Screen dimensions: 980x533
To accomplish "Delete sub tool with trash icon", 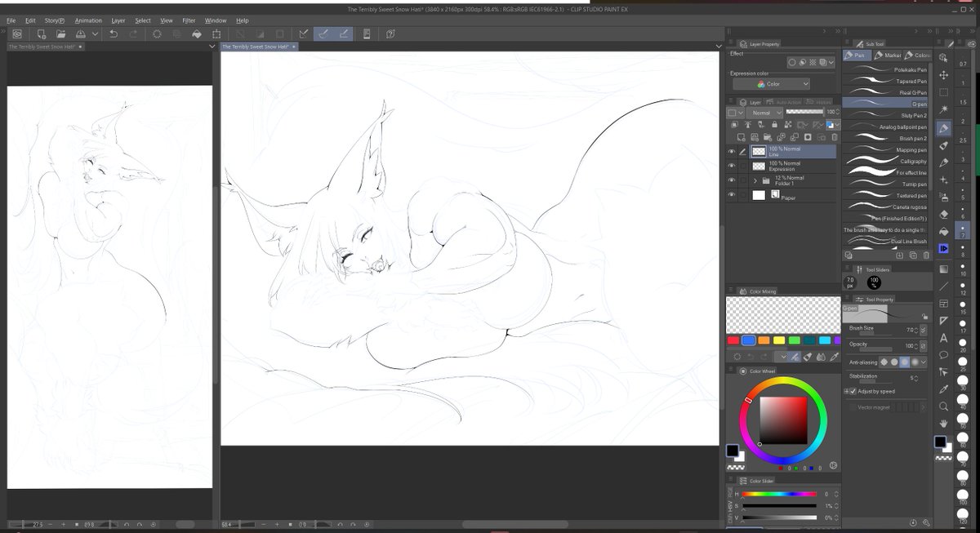I will [x=925, y=255].
